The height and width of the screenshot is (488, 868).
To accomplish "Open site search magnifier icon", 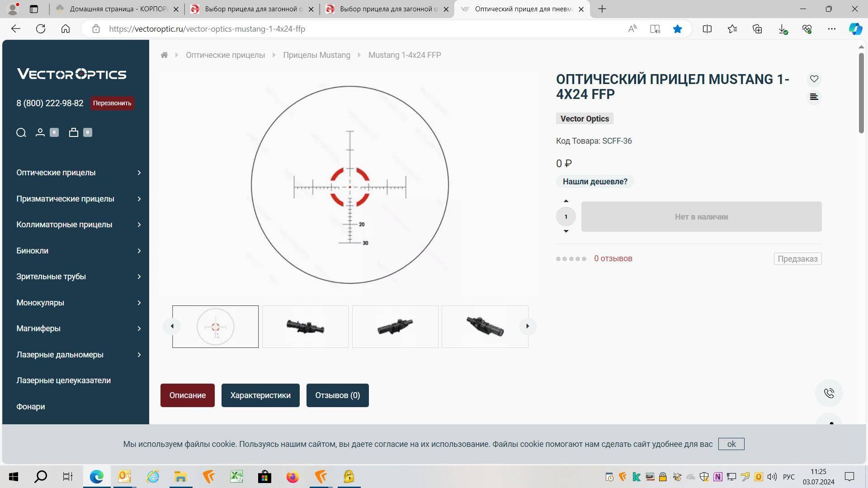I will (x=21, y=132).
